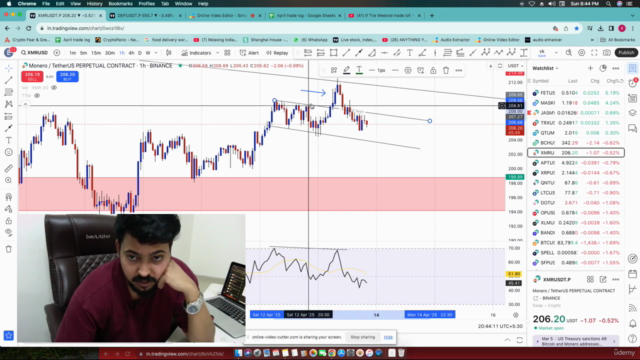The width and height of the screenshot is (640, 360).
Task: Open the Bookmarks menu in the menu bar
Action: click(x=120, y=4)
